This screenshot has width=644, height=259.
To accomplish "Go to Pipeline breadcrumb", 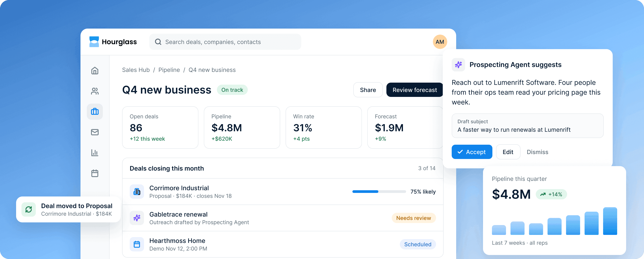I will 169,70.
